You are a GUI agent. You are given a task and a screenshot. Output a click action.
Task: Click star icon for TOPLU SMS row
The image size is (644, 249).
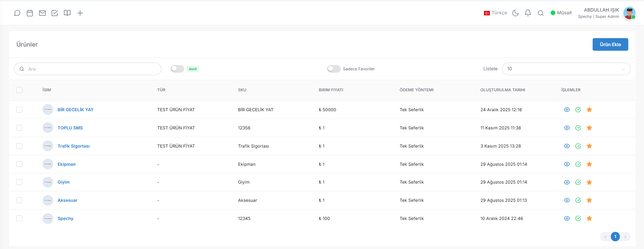[589, 128]
